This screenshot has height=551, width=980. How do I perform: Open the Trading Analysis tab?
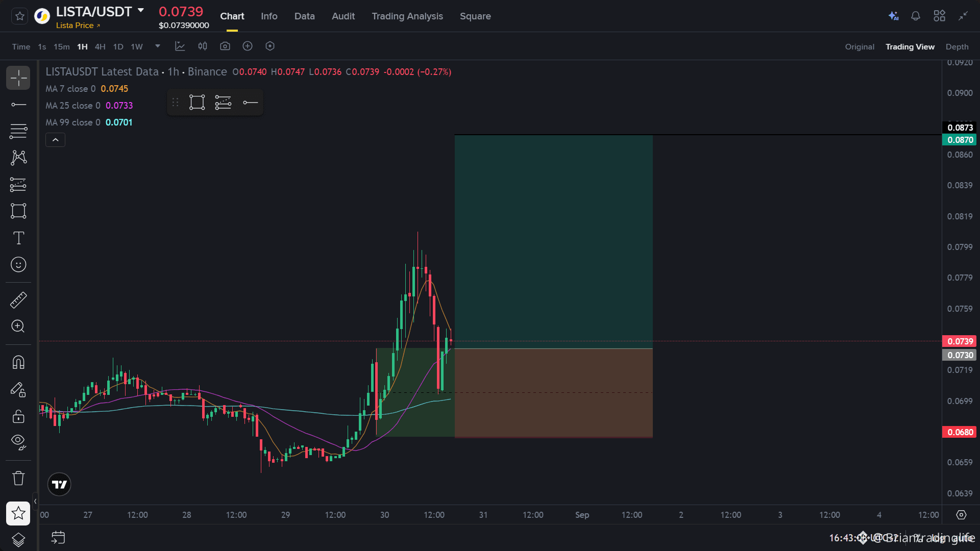click(407, 16)
